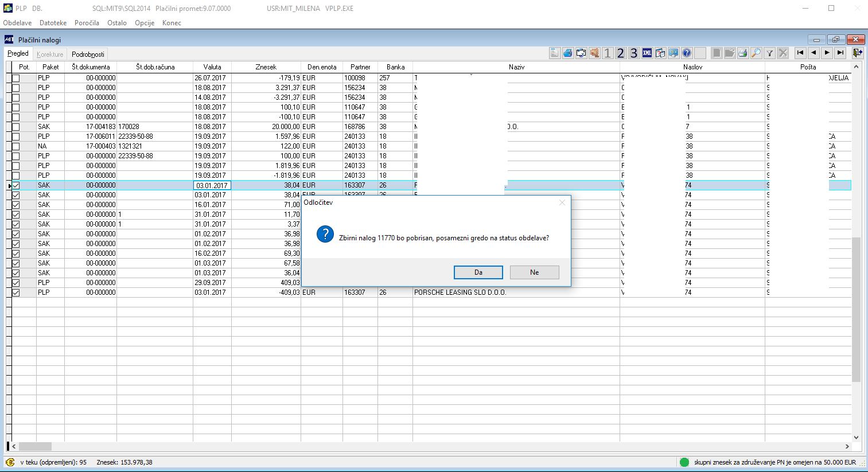Image resolution: width=868 pixels, height=472 pixels.
Task: Click the exit door icon
Action: pyautogui.click(x=857, y=53)
